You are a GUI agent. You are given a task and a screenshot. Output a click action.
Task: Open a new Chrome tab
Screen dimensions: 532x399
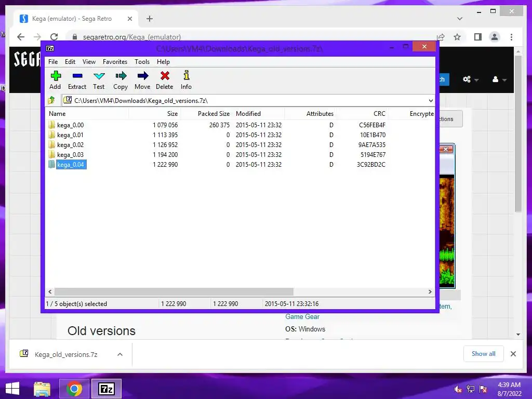[150, 19]
